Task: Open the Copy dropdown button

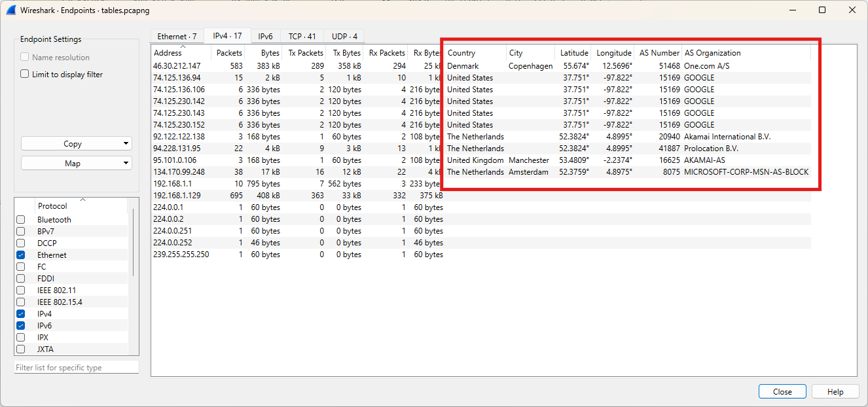Action: click(77, 144)
